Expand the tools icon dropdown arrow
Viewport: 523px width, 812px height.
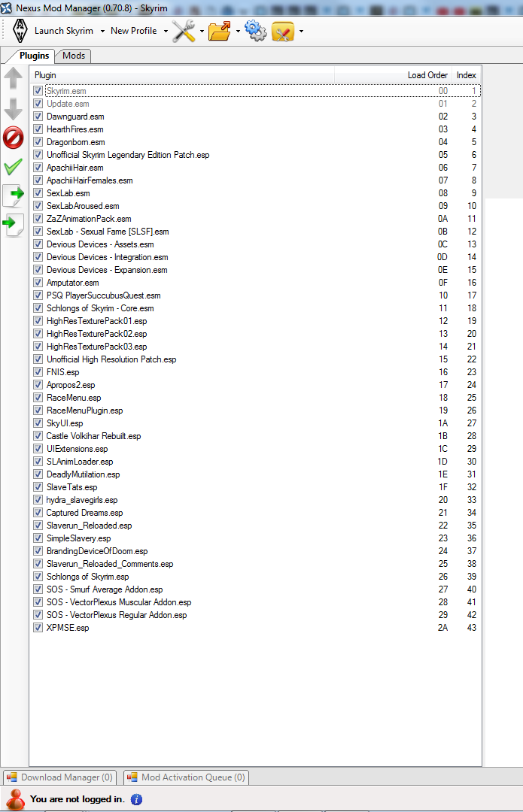pyautogui.click(x=202, y=31)
